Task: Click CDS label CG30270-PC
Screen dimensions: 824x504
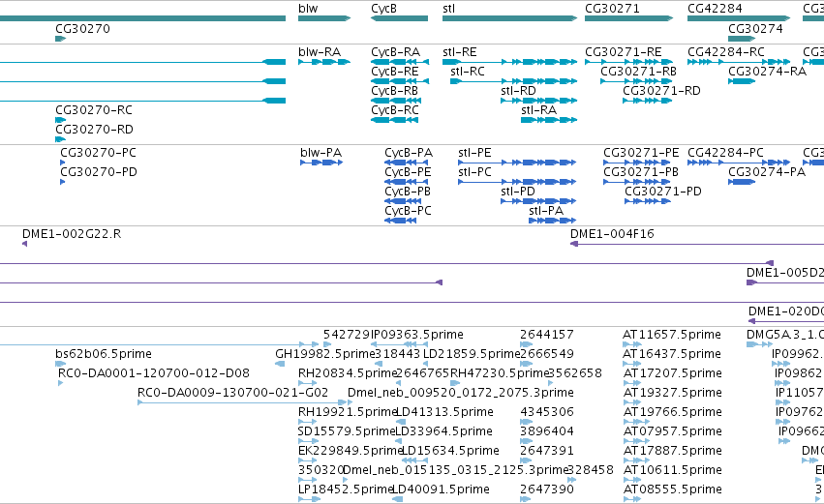Action: [x=98, y=153]
